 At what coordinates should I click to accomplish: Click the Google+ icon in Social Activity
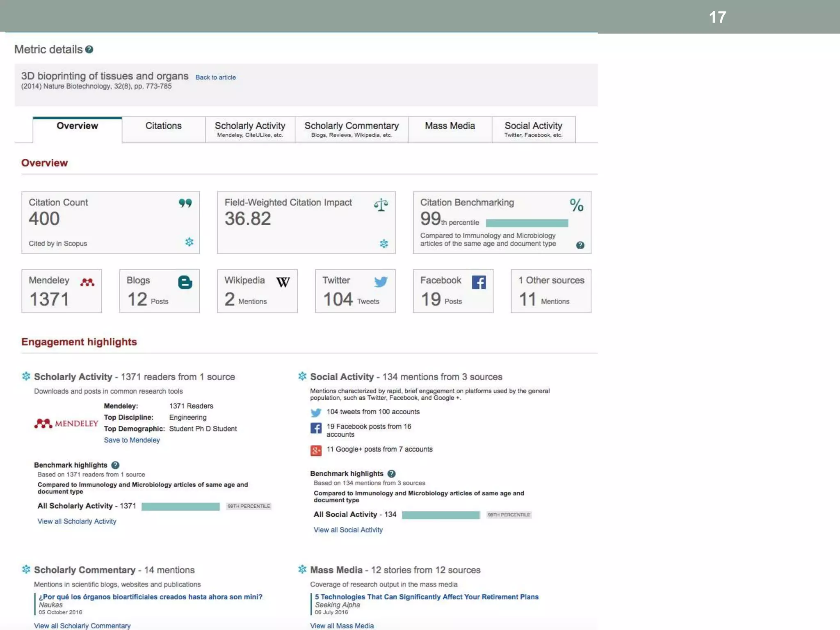tap(316, 450)
